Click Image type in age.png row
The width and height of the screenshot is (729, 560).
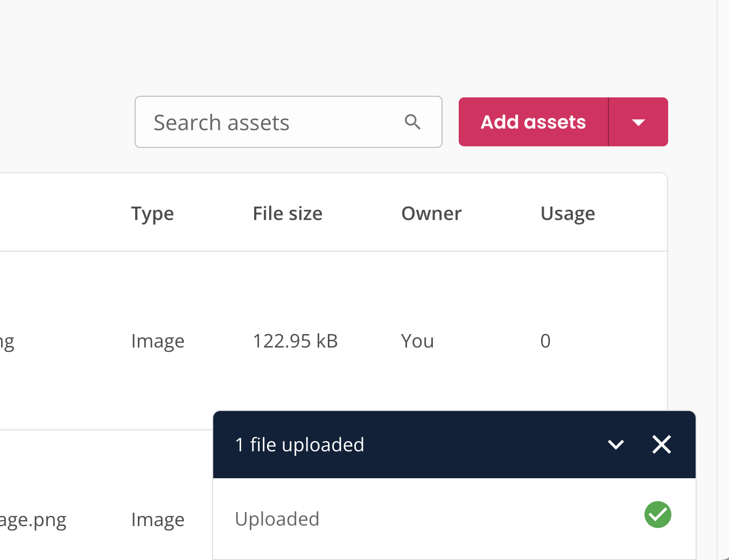(x=158, y=520)
